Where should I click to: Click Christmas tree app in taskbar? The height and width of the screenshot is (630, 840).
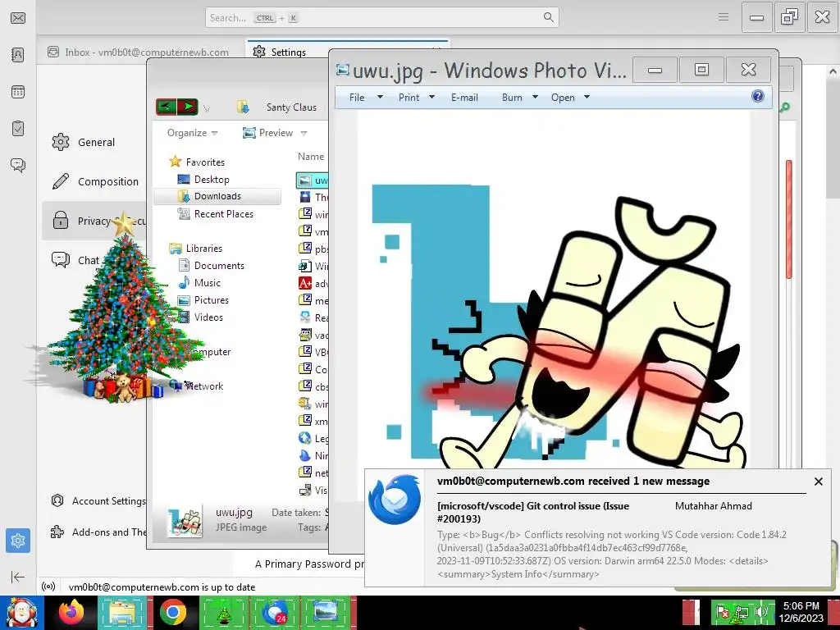pyautogui.click(x=224, y=613)
